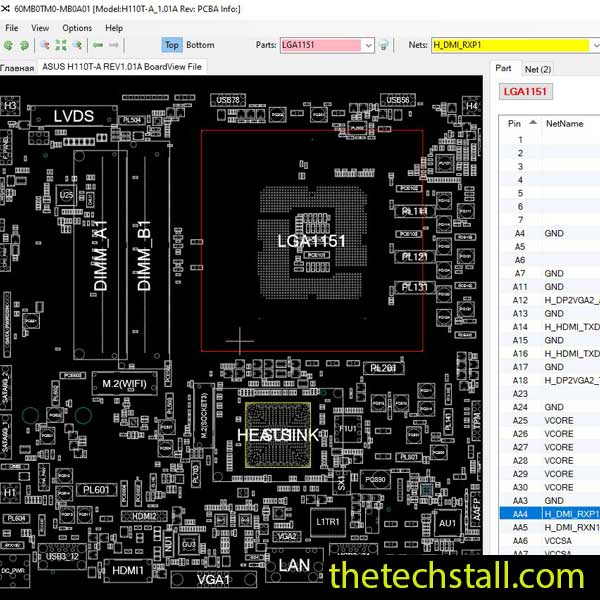The height and width of the screenshot is (600, 600).
Task: Select the H4 mounting hole
Action: pos(471,106)
